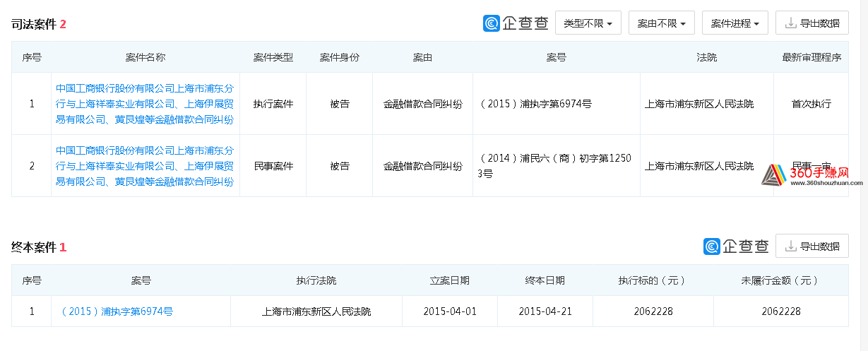Click the 司法案件 section heading

34,24
